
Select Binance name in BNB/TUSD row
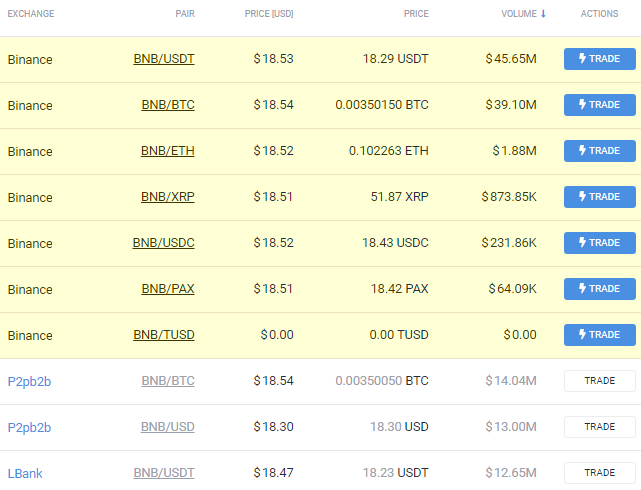pyautogui.click(x=30, y=336)
